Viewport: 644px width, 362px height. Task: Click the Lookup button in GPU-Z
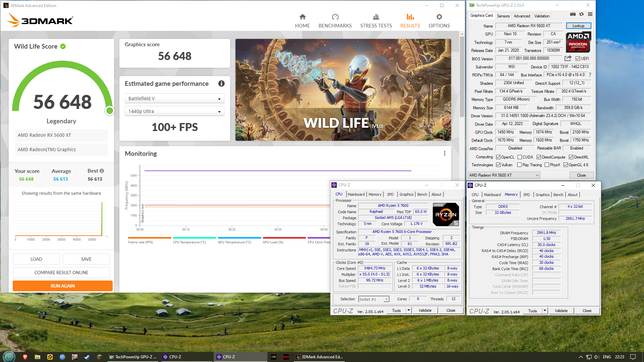click(578, 26)
